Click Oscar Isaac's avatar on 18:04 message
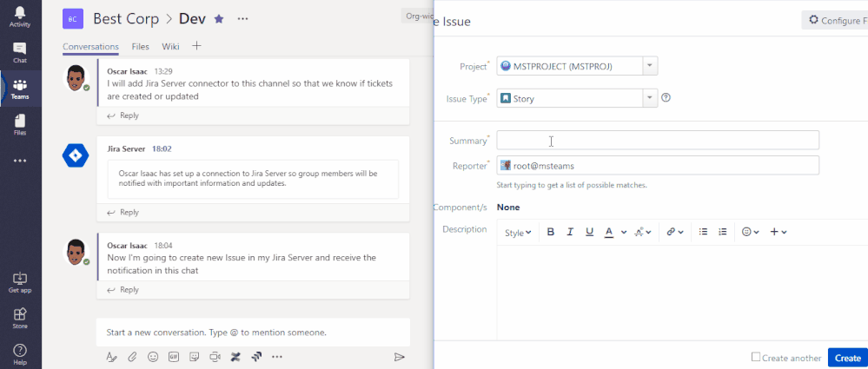Image resolution: width=868 pixels, height=369 pixels. click(x=76, y=252)
